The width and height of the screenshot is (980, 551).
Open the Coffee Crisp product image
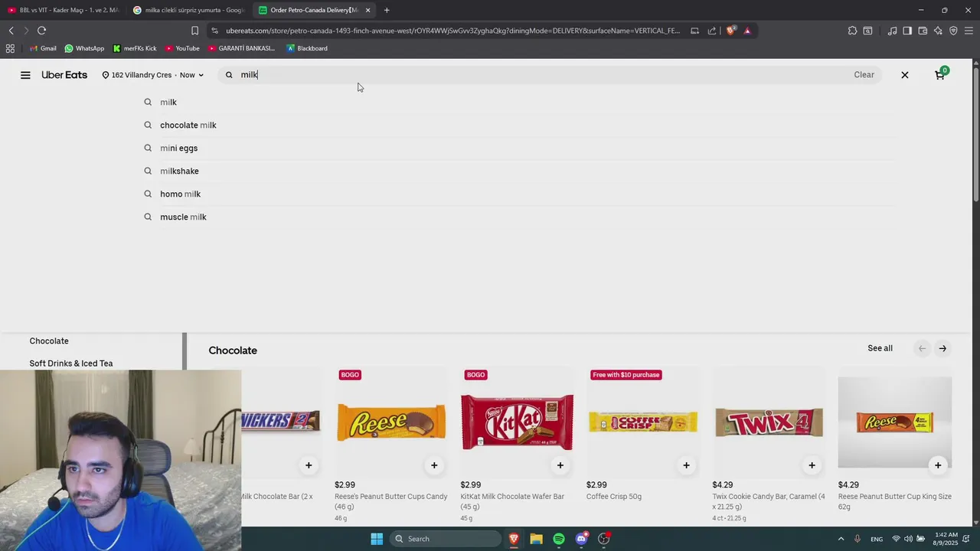pos(643,422)
